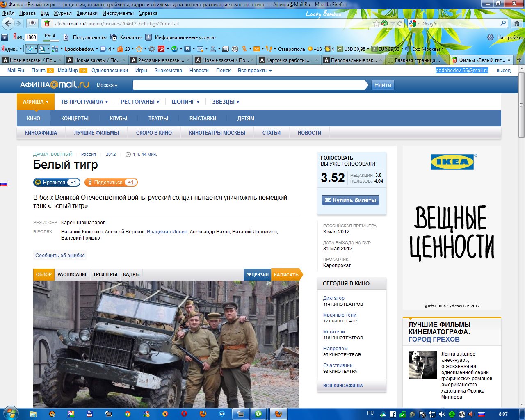Open the VKontakte icon in Yandex bar
525x420 pixels.
point(187,49)
